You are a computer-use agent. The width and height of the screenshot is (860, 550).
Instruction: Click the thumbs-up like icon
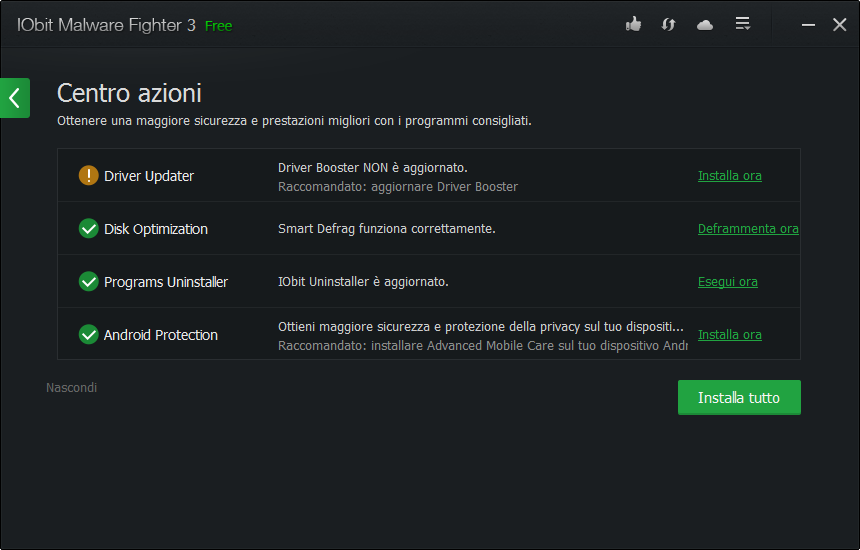click(633, 24)
